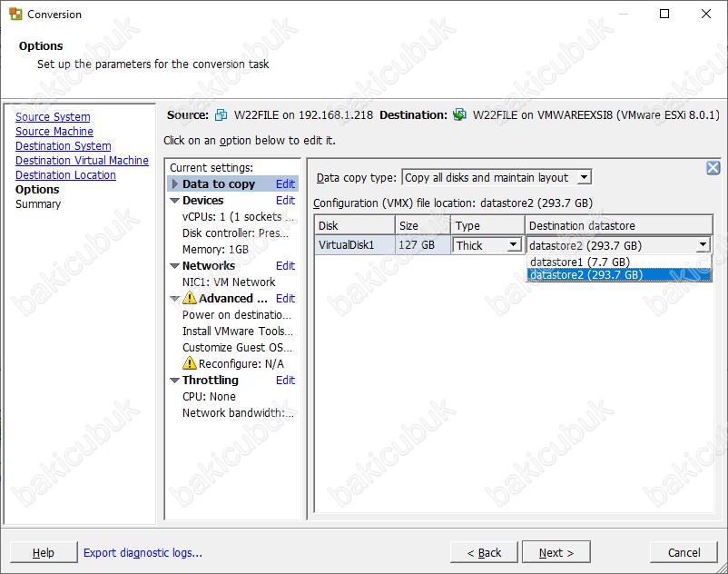Expand the Data to copy section arrow

click(x=174, y=183)
